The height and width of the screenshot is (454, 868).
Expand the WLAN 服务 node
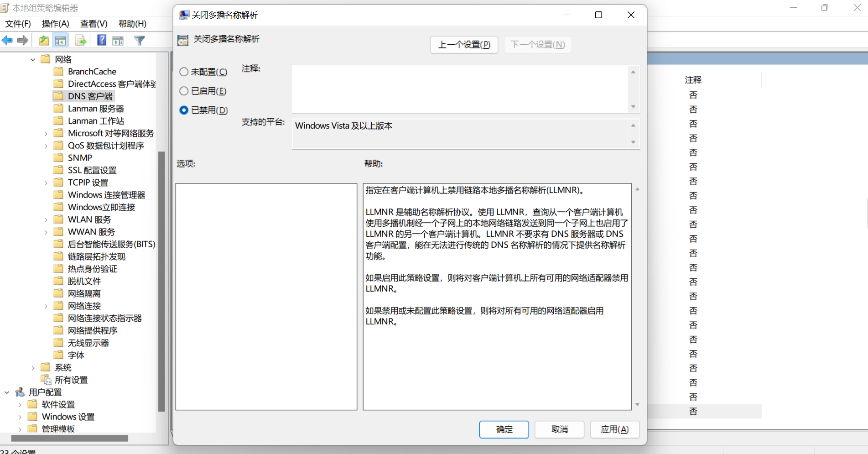tap(46, 220)
